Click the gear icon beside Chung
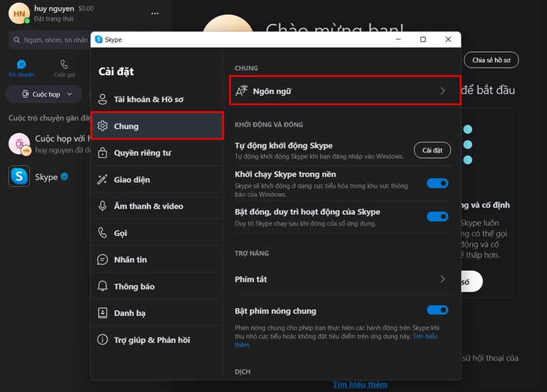 pyautogui.click(x=103, y=126)
